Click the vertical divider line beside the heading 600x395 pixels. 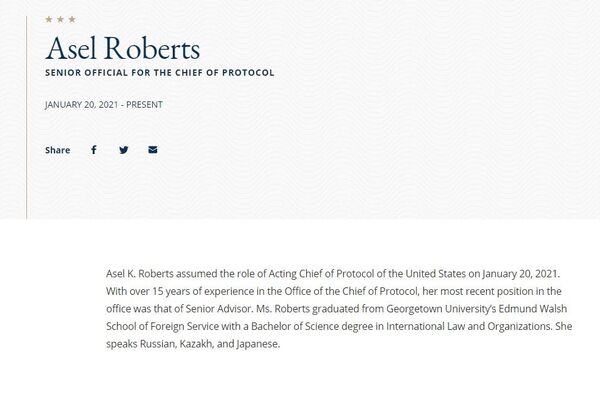coord(27,117)
